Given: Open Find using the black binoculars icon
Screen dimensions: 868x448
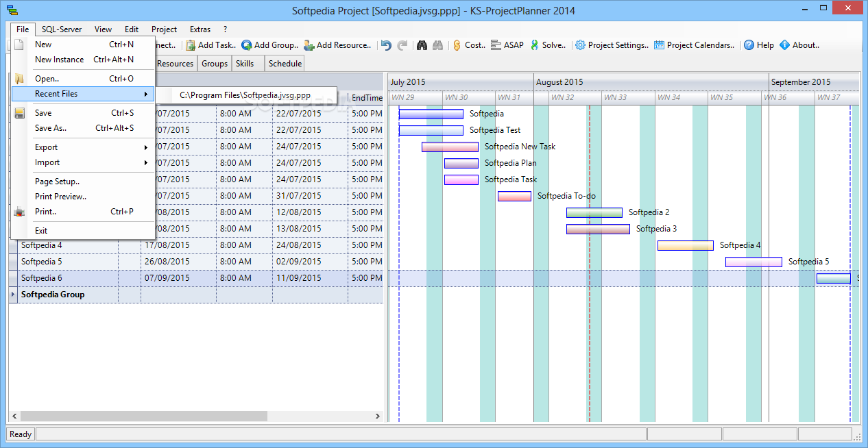Looking at the screenshot, I should point(422,45).
